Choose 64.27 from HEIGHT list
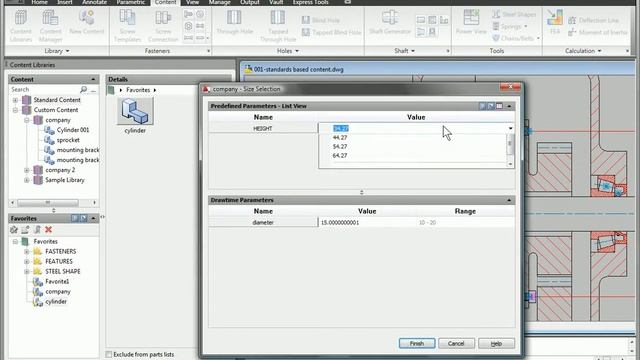The height and width of the screenshot is (360, 640). point(340,156)
